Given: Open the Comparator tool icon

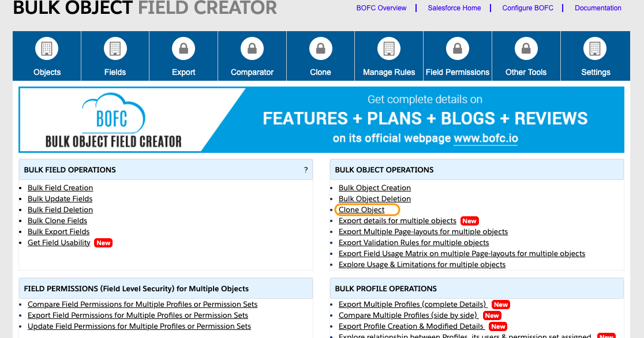Looking at the screenshot, I should coord(252,48).
